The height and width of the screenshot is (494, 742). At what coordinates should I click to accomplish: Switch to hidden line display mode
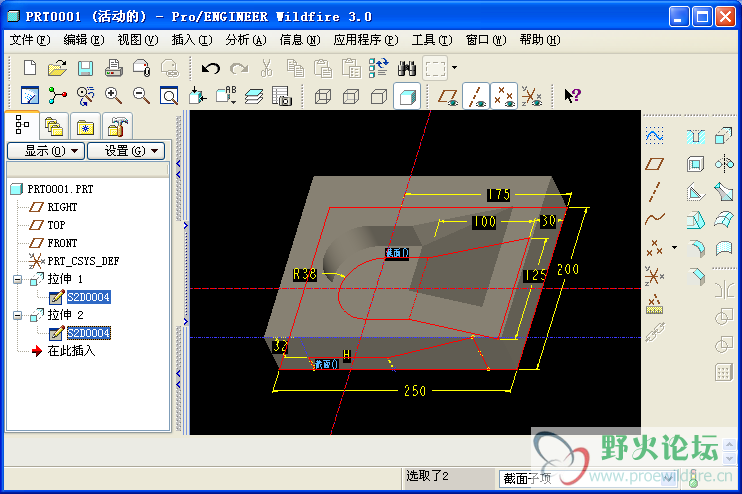pyautogui.click(x=351, y=96)
